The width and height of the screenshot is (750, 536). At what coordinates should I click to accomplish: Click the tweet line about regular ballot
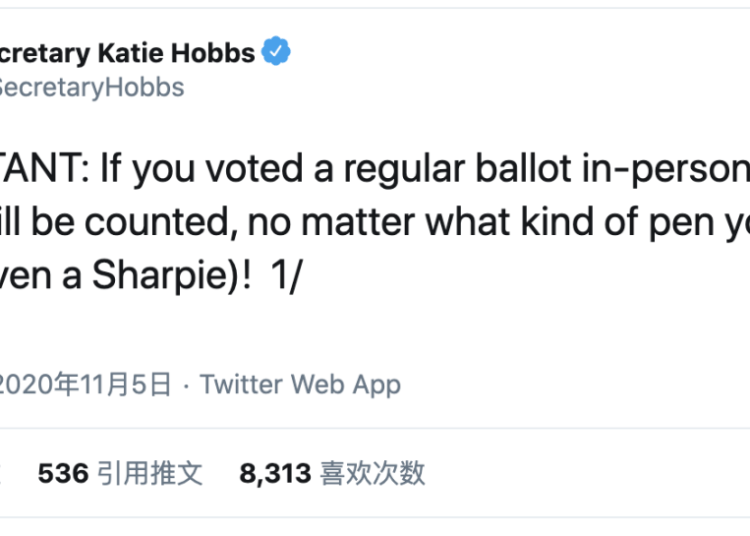tap(375, 169)
